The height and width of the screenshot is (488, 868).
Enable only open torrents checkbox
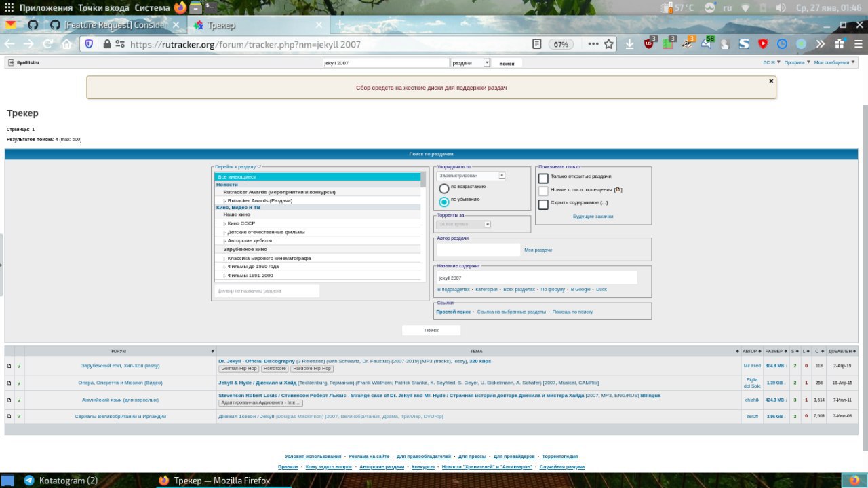point(543,178)
